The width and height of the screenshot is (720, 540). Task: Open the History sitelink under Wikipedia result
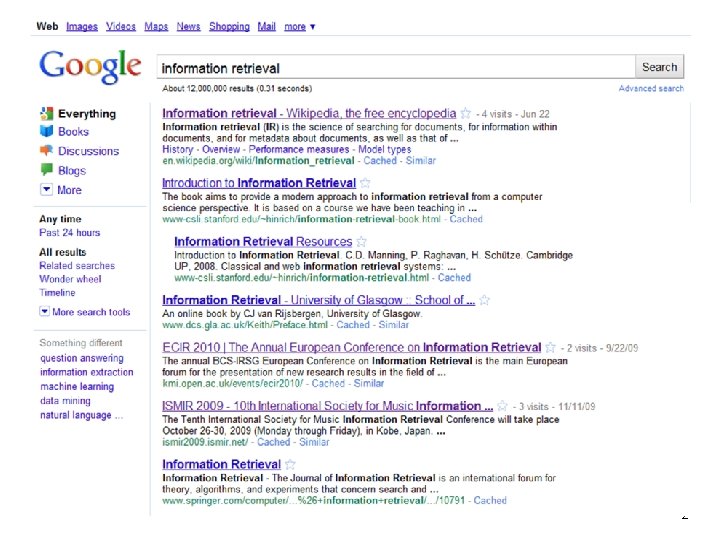click(178, 149)
